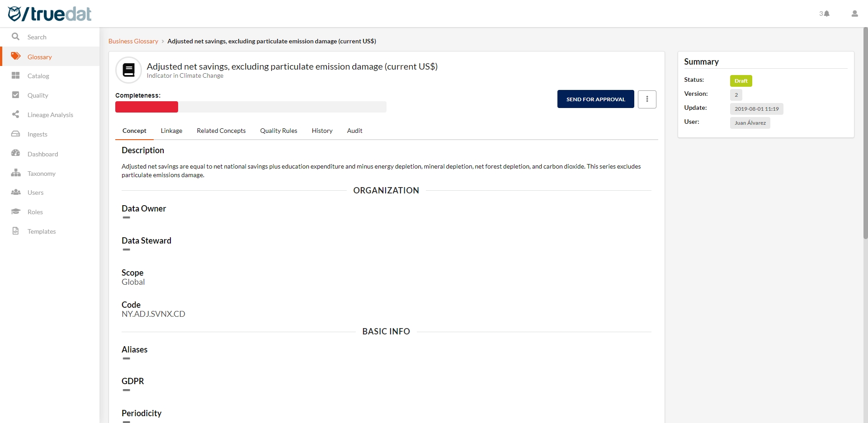Open Quality using the checkmark icon
Screen dimensions: 868x423
tap(15, 95)
